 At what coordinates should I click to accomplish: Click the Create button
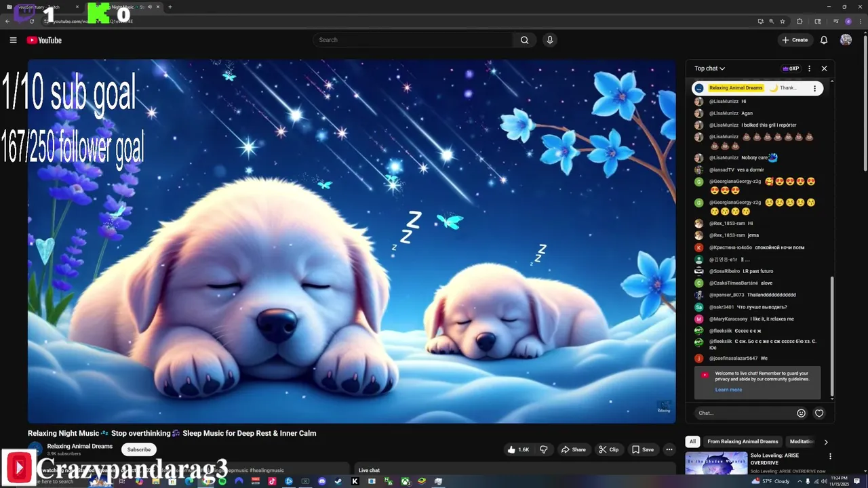tap(795, 40)
